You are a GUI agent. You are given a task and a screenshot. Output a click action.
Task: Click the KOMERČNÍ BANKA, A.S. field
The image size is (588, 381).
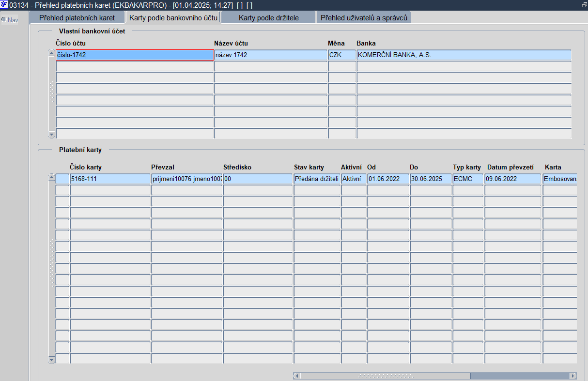464,55
